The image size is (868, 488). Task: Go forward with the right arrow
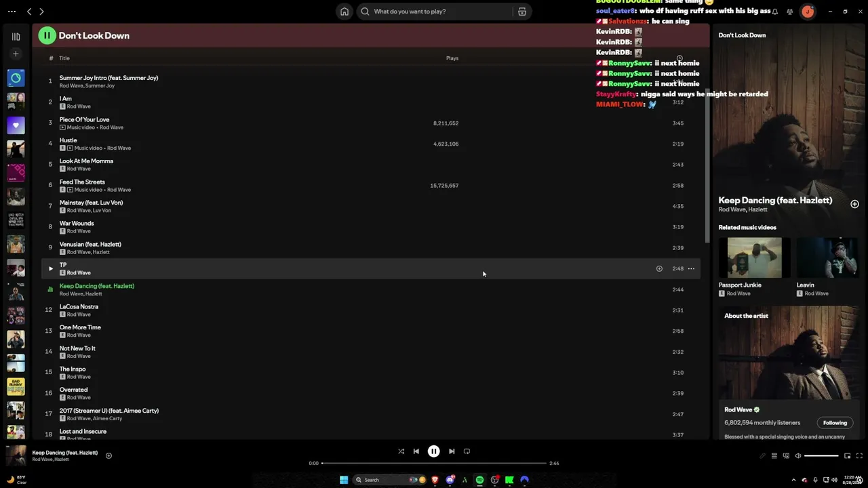(x=41, y=12)
